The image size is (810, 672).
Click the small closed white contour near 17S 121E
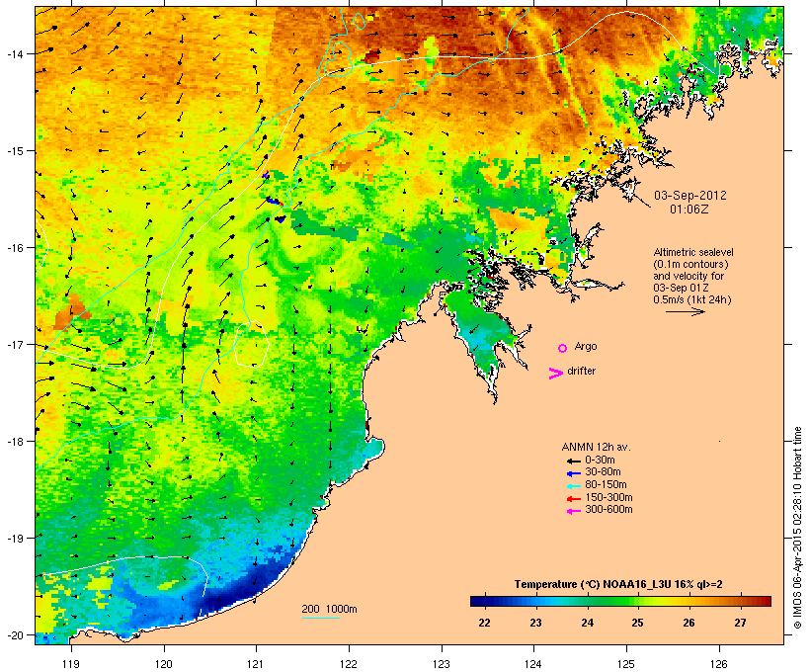(252, 344)
